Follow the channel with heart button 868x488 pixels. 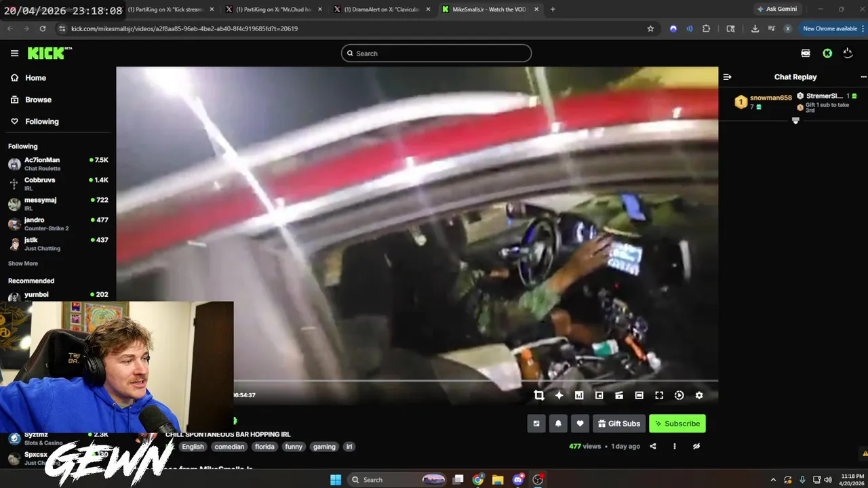click(580, 424)
